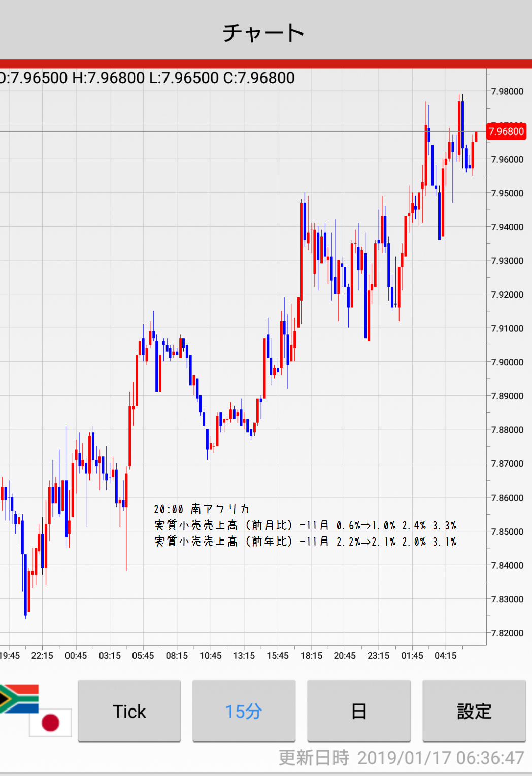The height and width of the screenshot is (776, 532).
Task: Tap the 20:00 南アフリカ event heading
Action: pos(202,509)
